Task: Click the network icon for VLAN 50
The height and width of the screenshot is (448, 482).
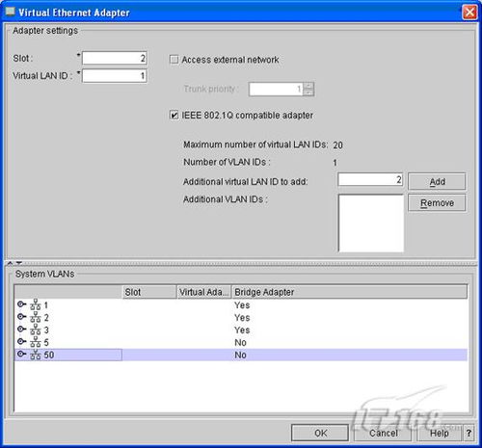Action: pyautogui.click(x=36, y=355)
